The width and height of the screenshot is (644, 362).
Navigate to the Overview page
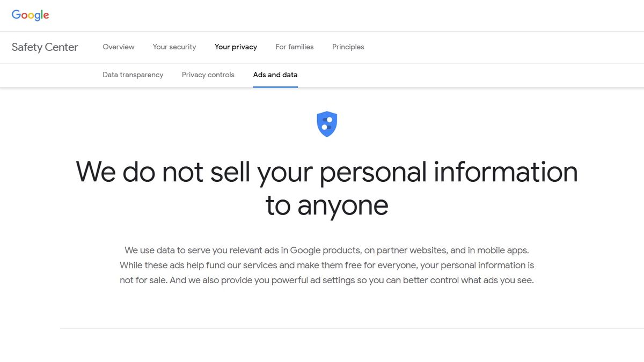pos(118,47)
